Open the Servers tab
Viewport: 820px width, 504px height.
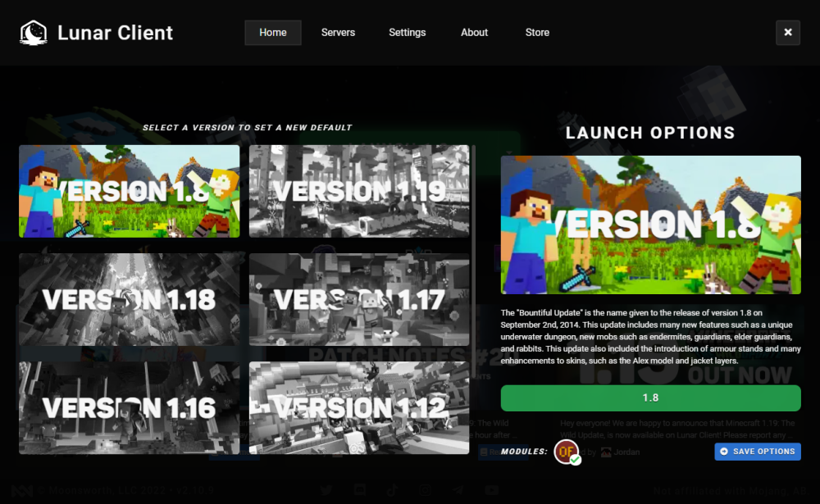[338, 33]
